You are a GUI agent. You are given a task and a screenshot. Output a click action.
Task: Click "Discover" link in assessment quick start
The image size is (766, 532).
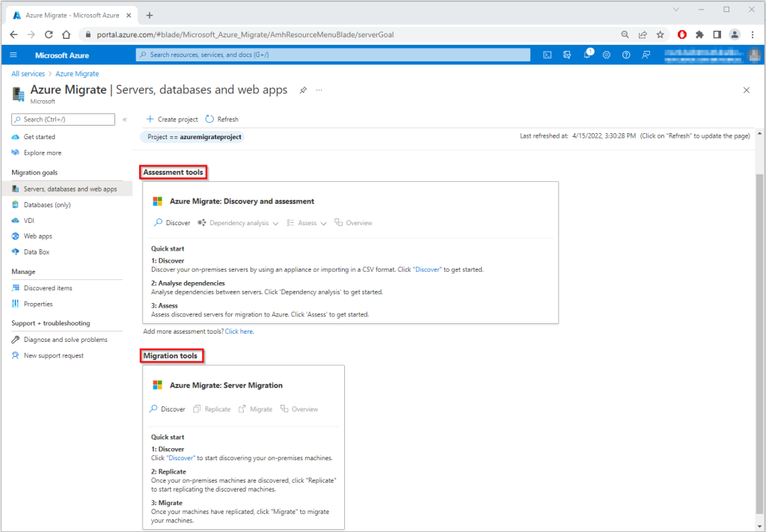427,269
